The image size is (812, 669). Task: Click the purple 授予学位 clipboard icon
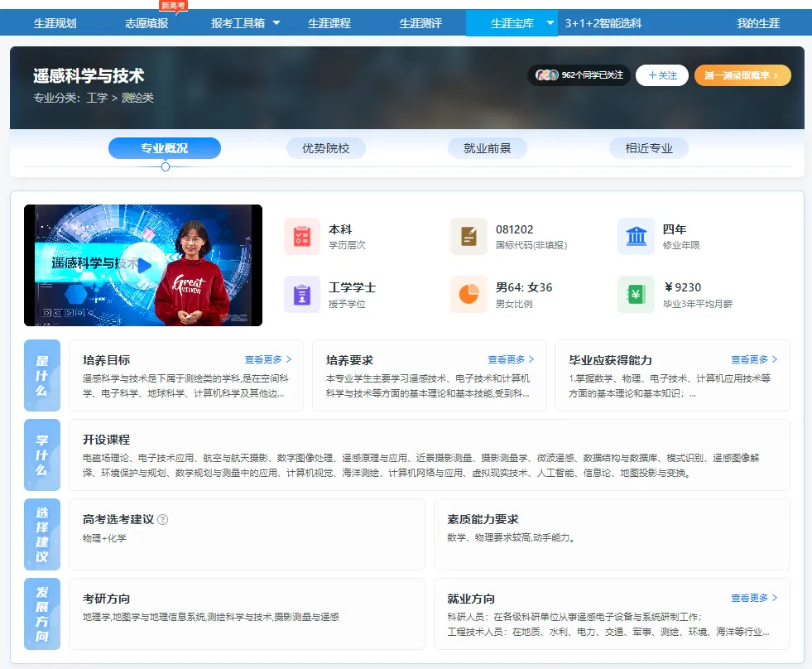tap(302, 294)
